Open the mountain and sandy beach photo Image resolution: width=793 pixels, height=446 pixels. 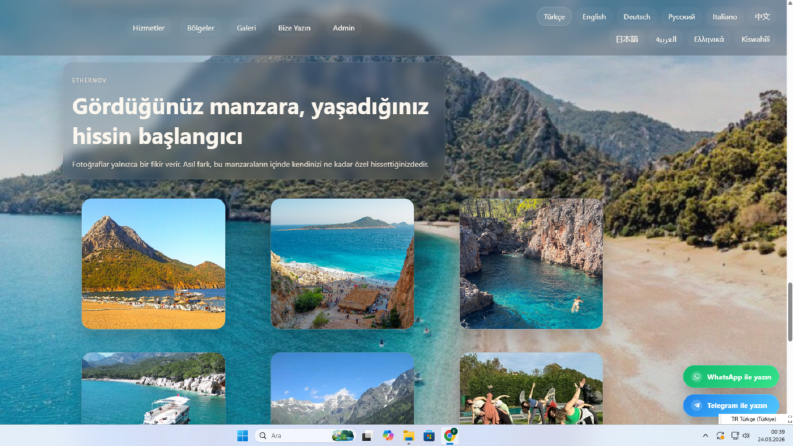tap(153, 263)
